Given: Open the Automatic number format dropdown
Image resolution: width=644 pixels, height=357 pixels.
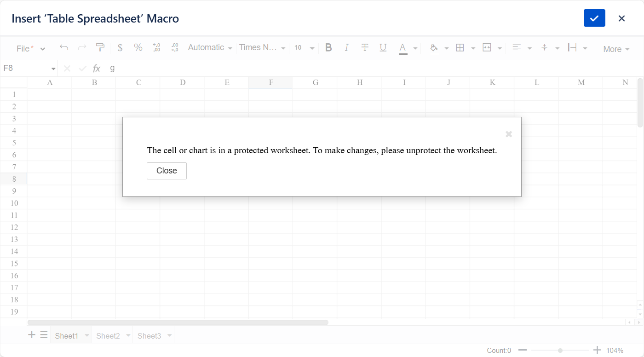Looking at the screenshot, I should point(210,47).
